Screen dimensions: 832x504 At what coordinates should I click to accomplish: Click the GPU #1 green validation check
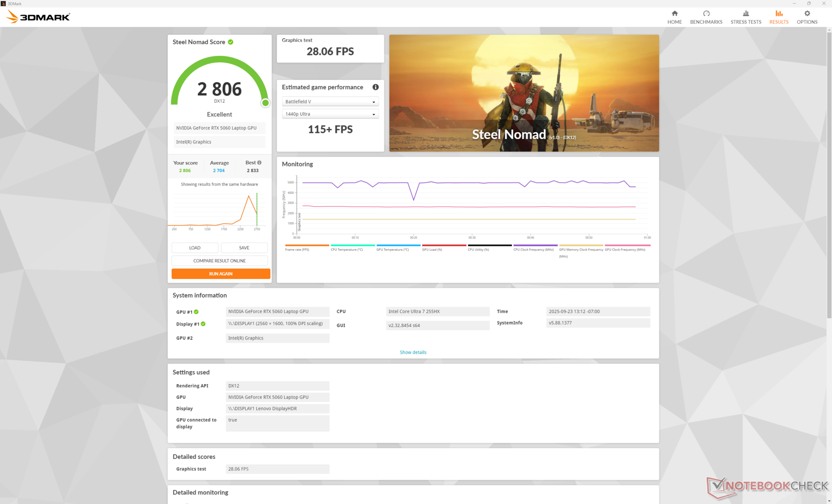196,312
